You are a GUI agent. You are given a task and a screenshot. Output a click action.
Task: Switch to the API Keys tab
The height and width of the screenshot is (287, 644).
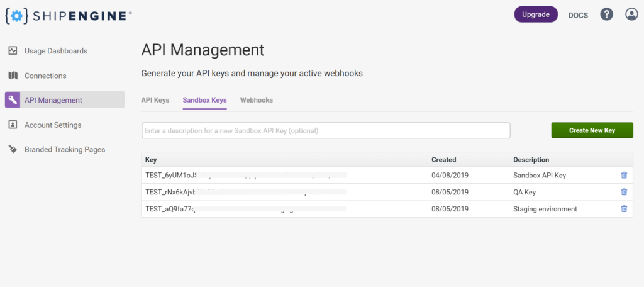click(x=155, y=100)
